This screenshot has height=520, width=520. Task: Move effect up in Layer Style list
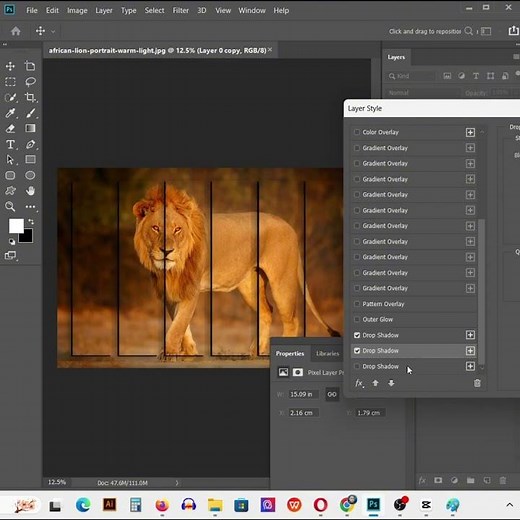pyautogui.click(x=375, y=383)
